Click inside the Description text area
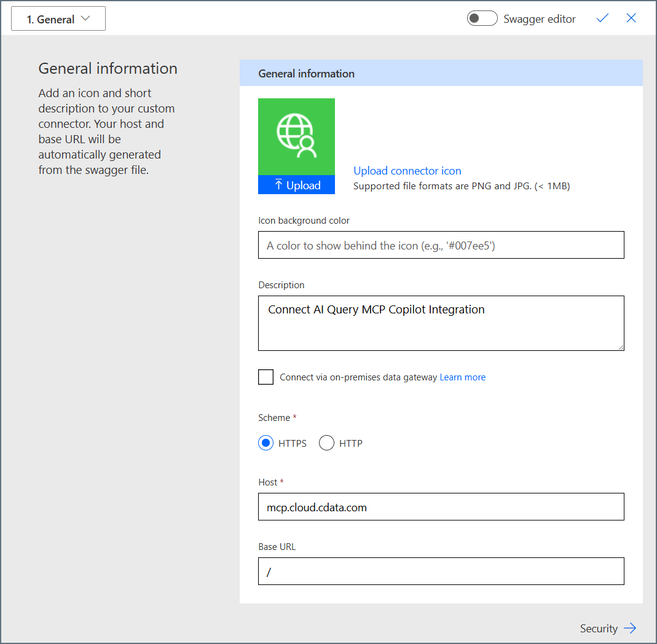This screenshot has height=644, width=657. (x=441, y=323)
